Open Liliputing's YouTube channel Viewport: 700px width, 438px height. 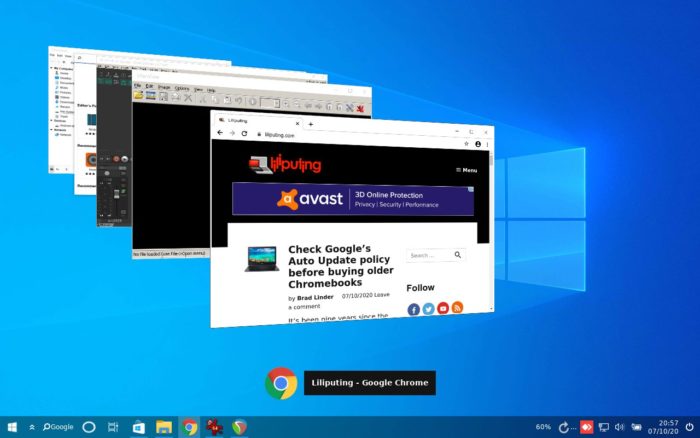tap(443, 308)
